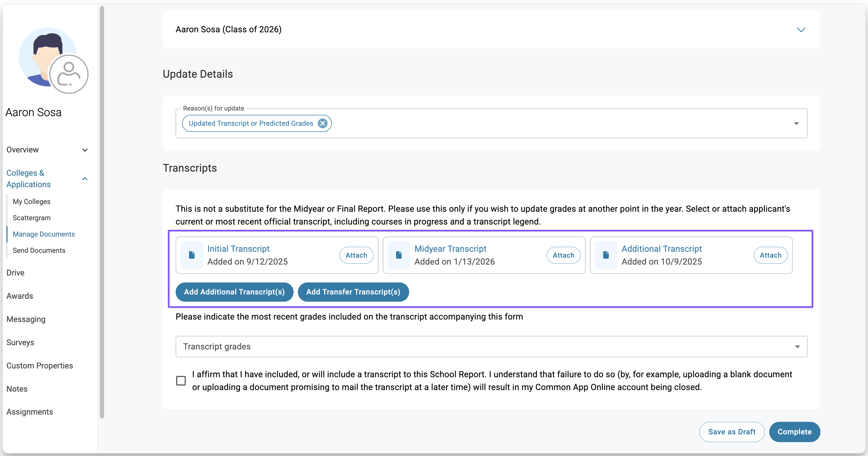This screenshot has width=868, height=456.
Task: Open the Scattergram sidebar item
Action: click(32, 218)
